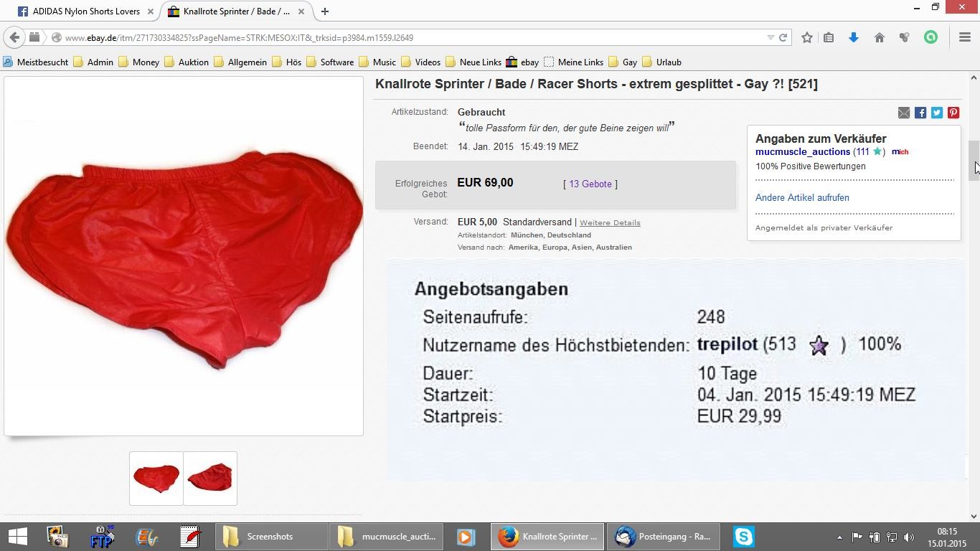Open the Urlaub bookmarks folder
This screenshot has width=980, height=551.
tap(661, 62)
